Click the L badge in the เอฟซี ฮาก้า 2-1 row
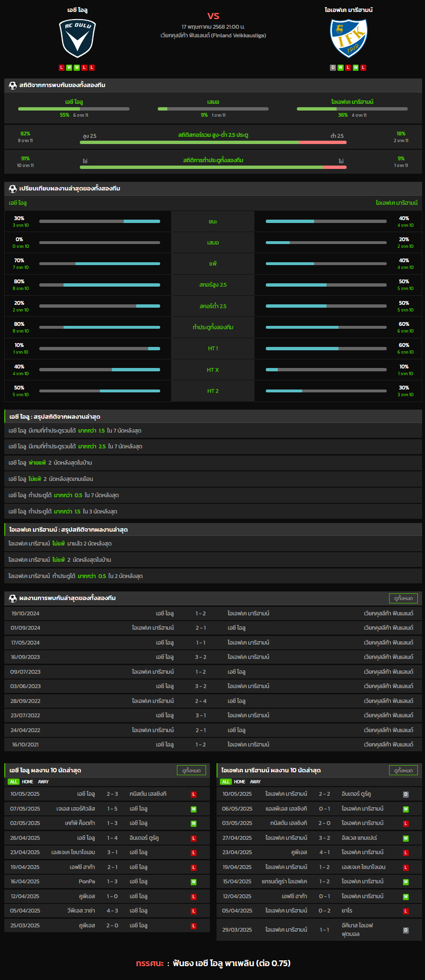This screenshot has height=980, width=425. (194, 868)
